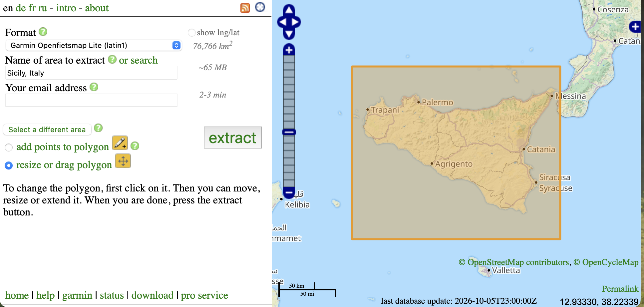Click the Valletta label on the map
The height and width of the screenshot is (307, 644).
click(x=506, y=270)
